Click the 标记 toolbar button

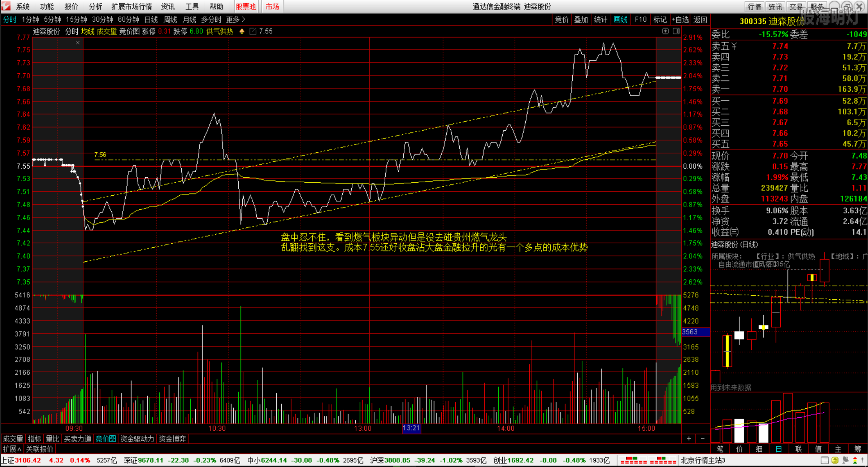[660, 19]
